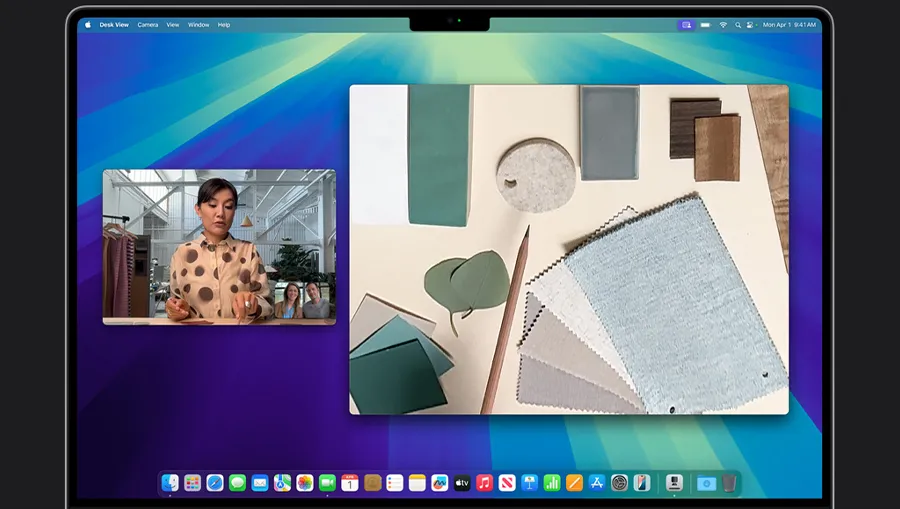Open the Wi-Fi status menu
900x509 pixels.
point(722,24)
